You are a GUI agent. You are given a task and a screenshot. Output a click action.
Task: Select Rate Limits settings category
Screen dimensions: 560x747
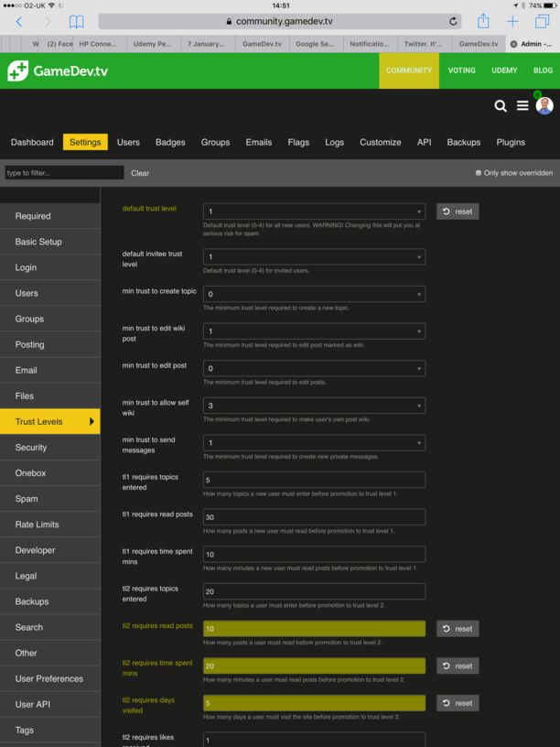pos(50,525)
